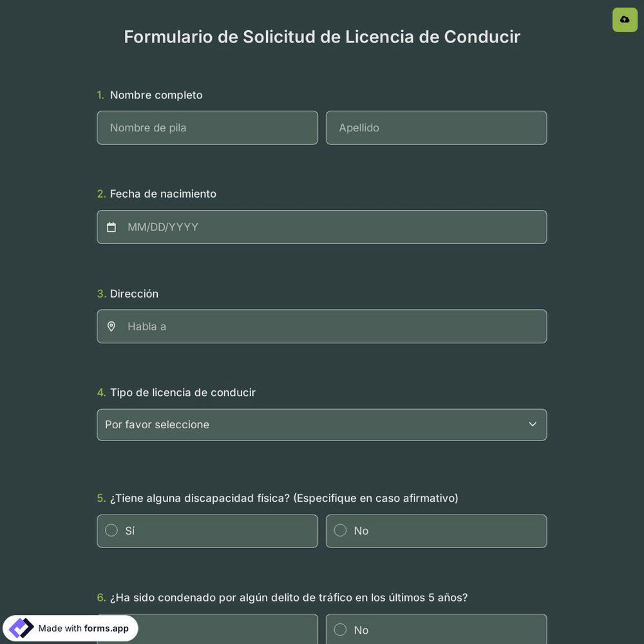Select the radio circle next to Sí
This screenshot has width=644, height=644.
111,530
